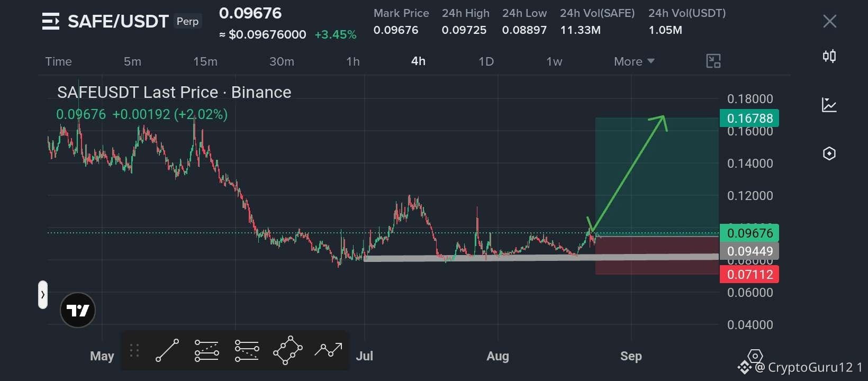Click the SAFE/USDT pair name
This screenshot has width=868, height=381.
point(118,21)
